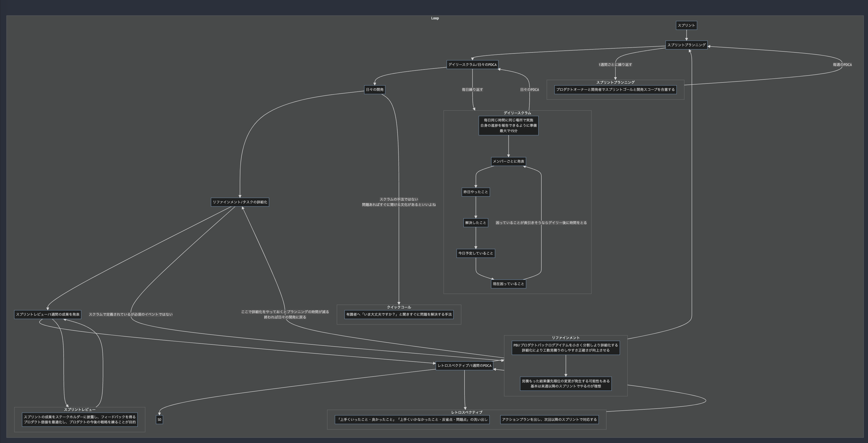The width and height of the screenshot is (868, 443).
Task: Click the Loop subgraph title
Action: [x=435, y=18]
